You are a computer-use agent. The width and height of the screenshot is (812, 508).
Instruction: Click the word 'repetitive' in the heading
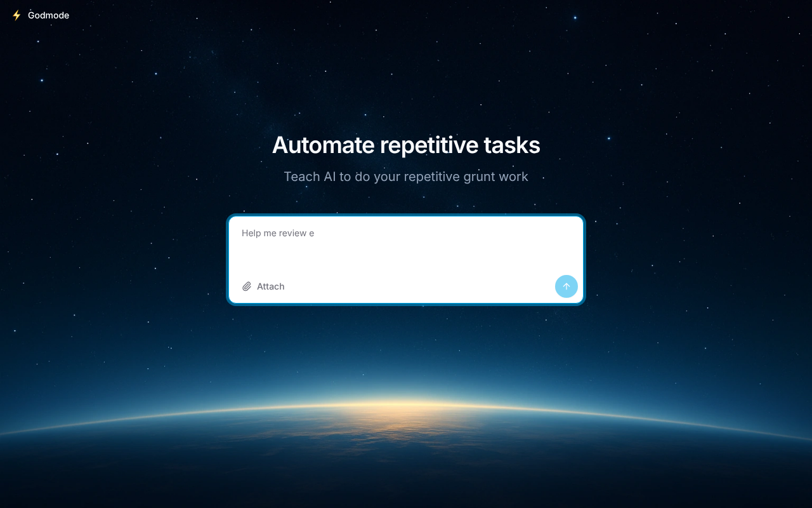tap(429, 145)
